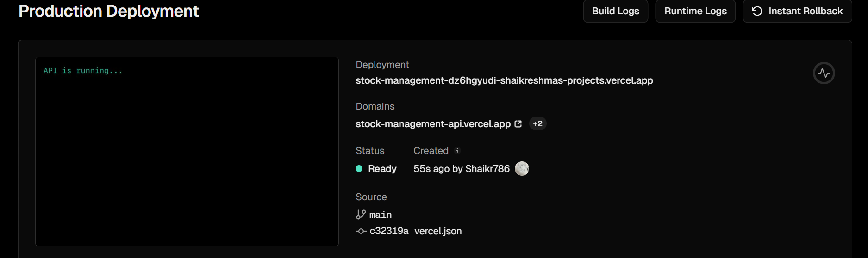
Task: Click the circular rollback arrow icon
Action: click(x=757, y=11)
